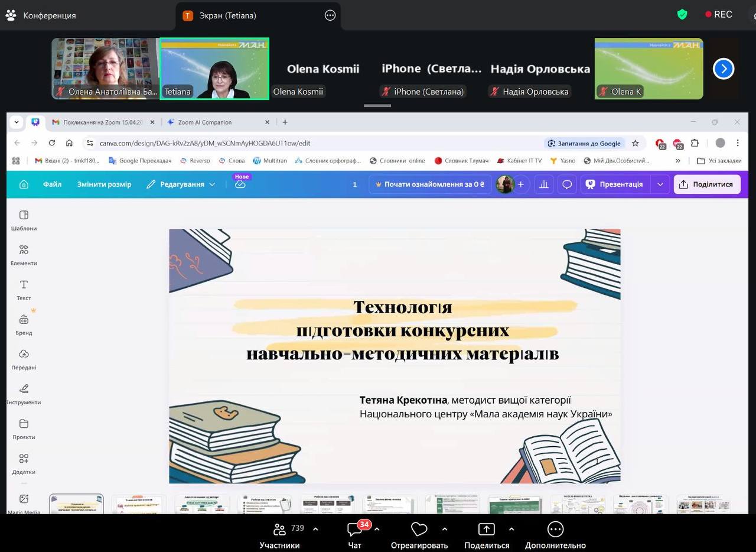
Task: Click the Презентація present button
Action: (614, 184)
